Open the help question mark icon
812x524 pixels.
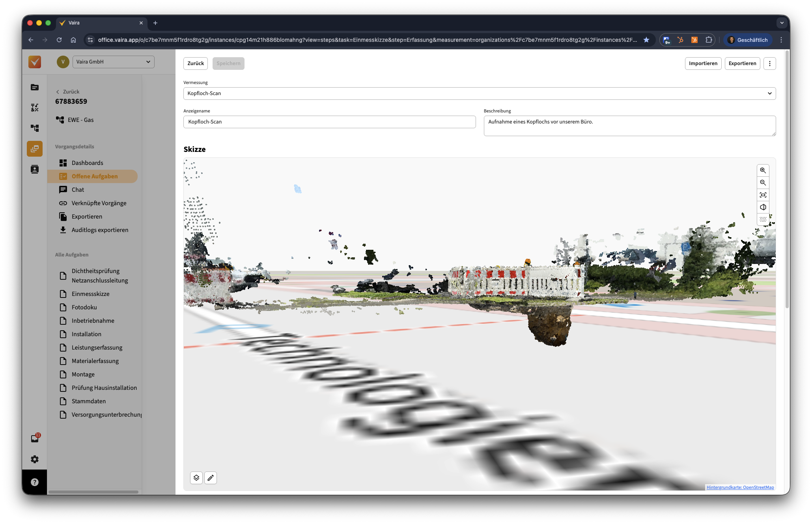[35, 482]
